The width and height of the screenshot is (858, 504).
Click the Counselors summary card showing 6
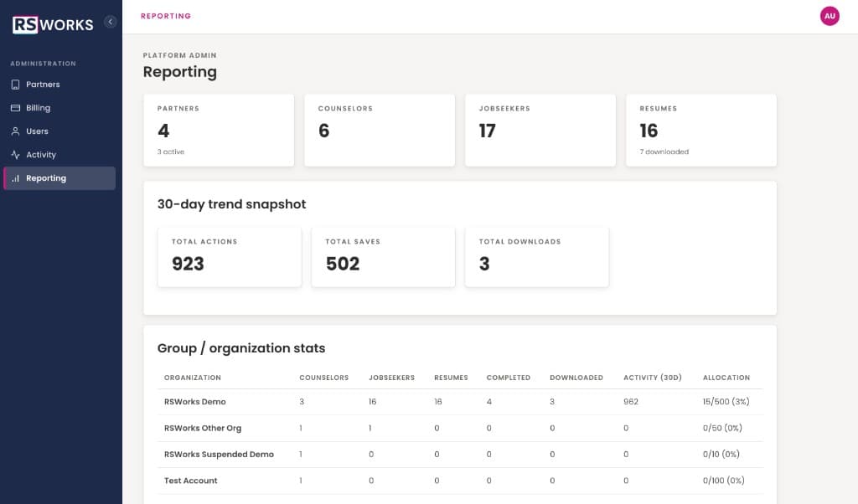coord(380,130)
